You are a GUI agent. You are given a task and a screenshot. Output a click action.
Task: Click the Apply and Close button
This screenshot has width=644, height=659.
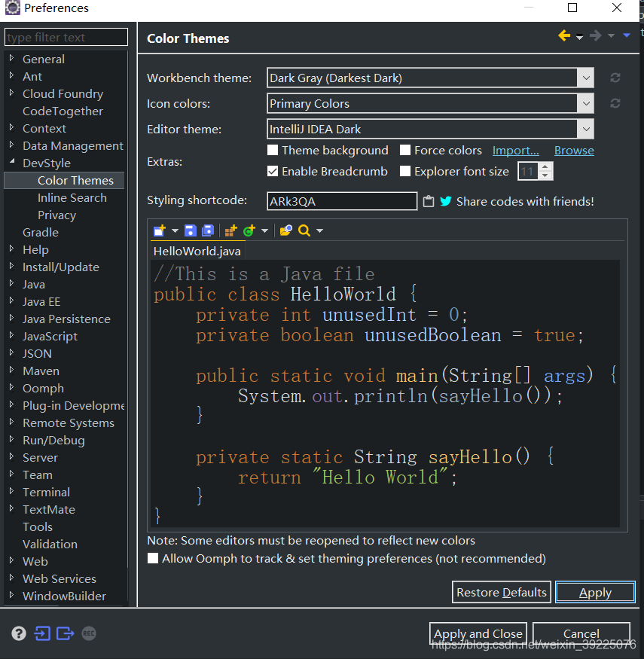[478, 633]
